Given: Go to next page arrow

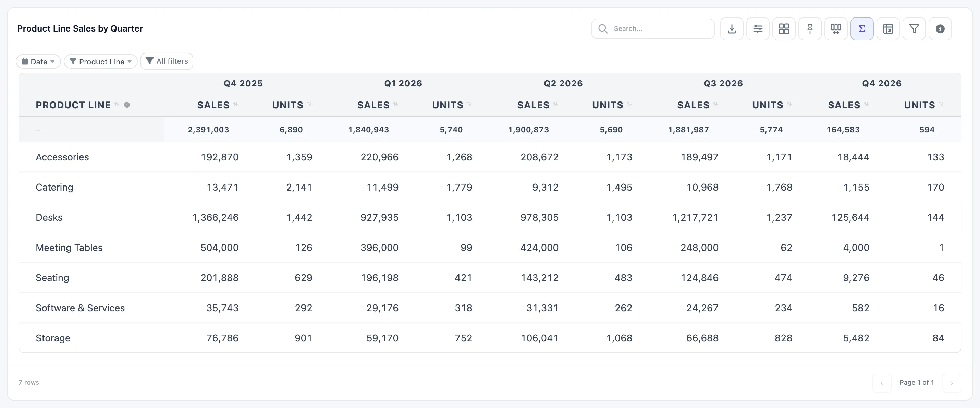Looking at the screenshot, I should click(952, 383).
